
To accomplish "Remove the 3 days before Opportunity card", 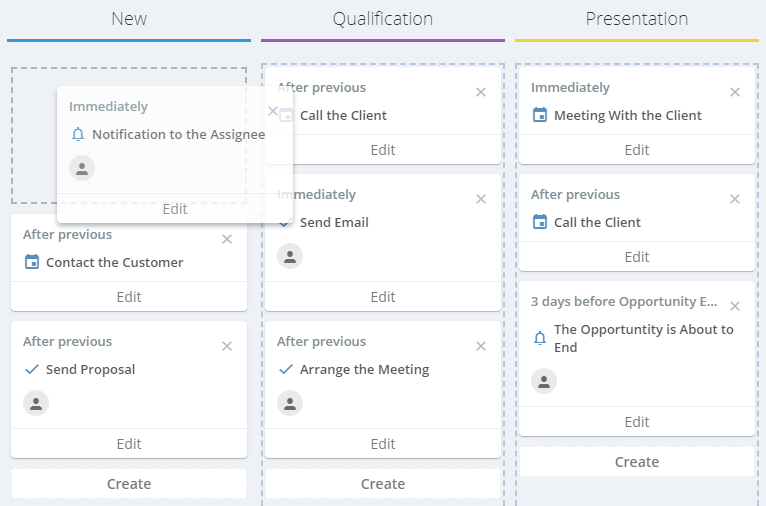I will 735,306.
